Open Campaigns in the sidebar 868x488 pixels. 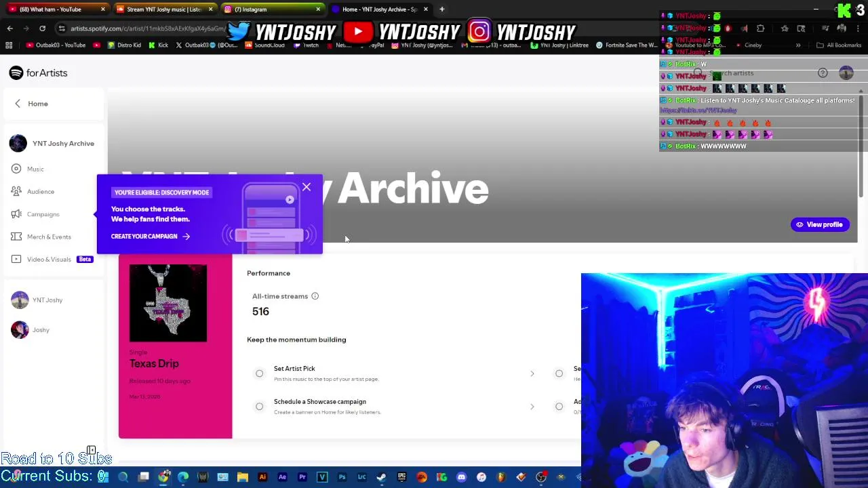pos(43,214)
